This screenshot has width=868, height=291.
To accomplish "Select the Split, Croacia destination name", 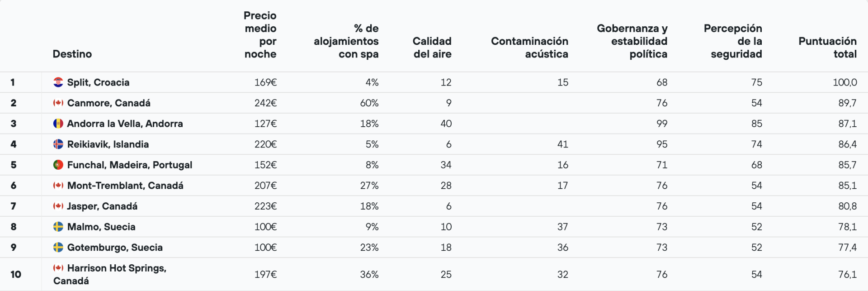I will (x=98, y=82).
